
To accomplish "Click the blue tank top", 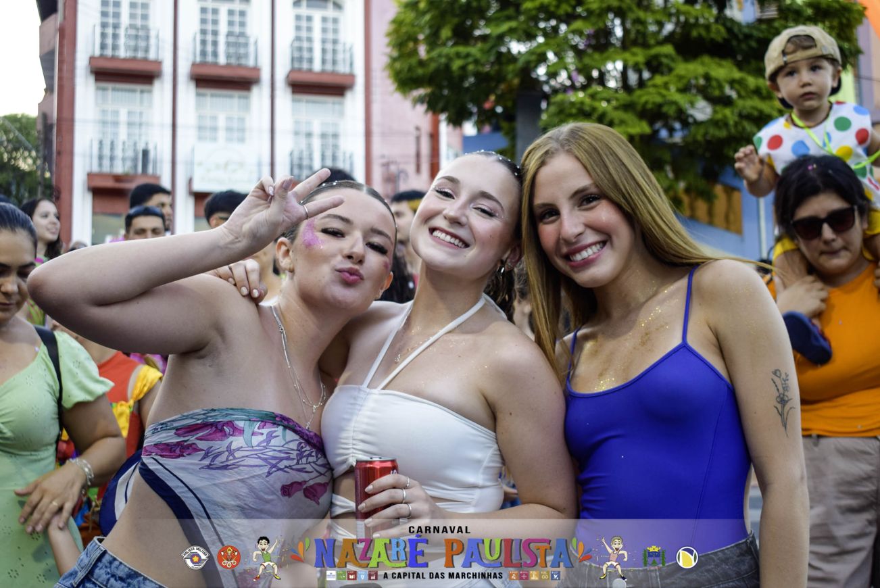I will [x=656, y=439].
